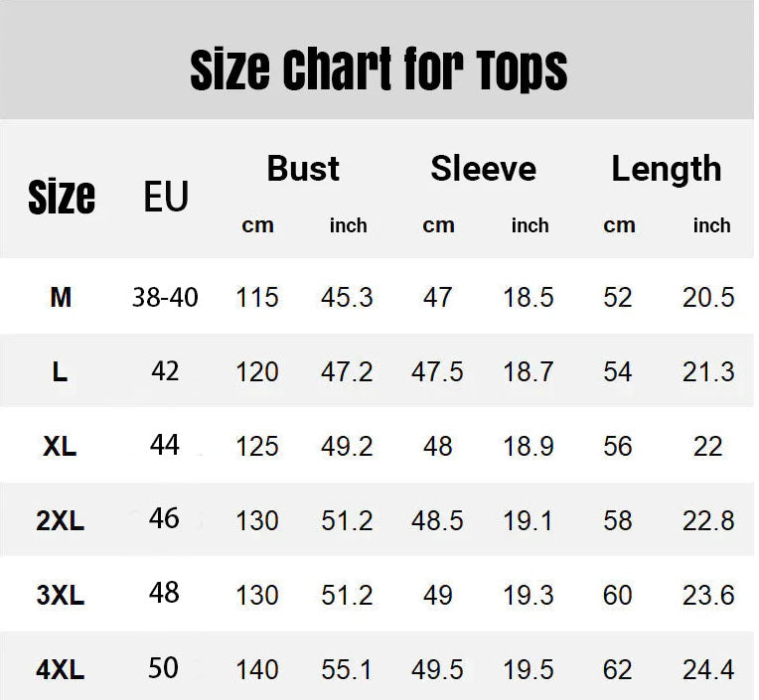The height and width of the screenshot is (700, 759).
Task: Select the 3XL size row label
Action: click(x=61, y=595)
